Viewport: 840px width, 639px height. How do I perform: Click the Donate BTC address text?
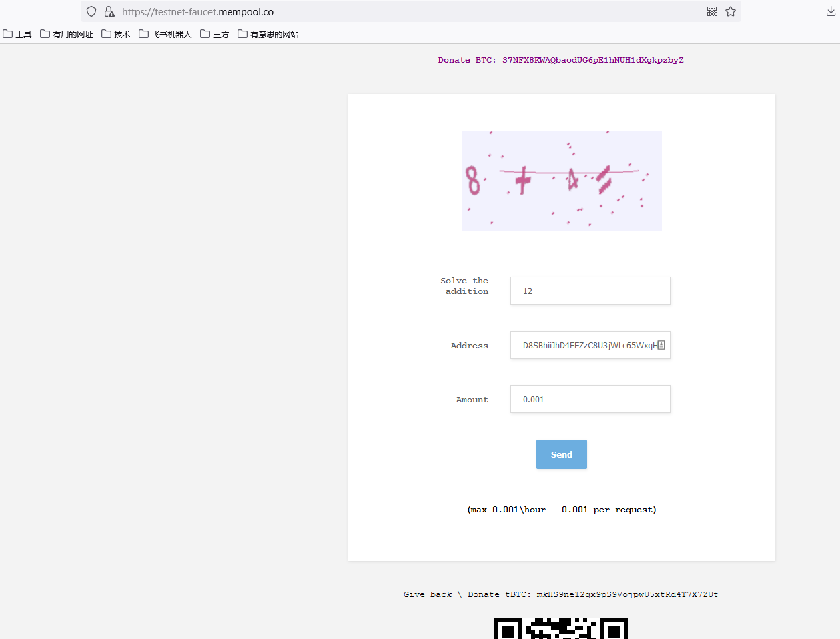561,60
